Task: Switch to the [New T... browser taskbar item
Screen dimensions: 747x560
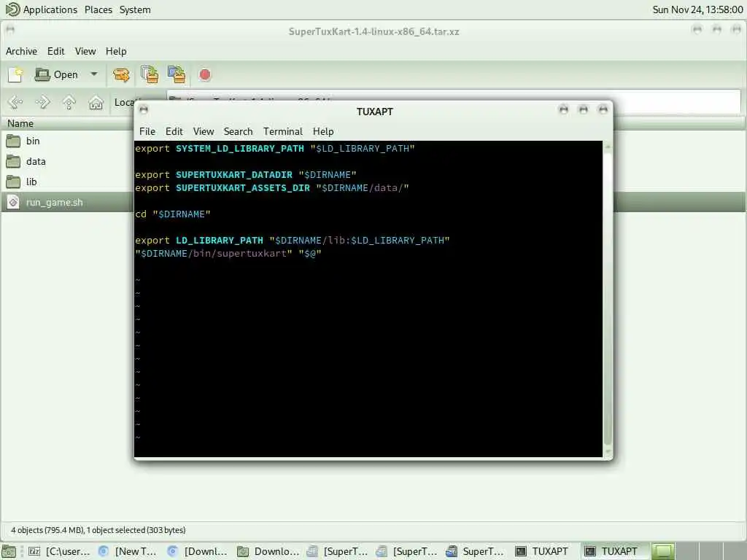Action: coord(128,551)
